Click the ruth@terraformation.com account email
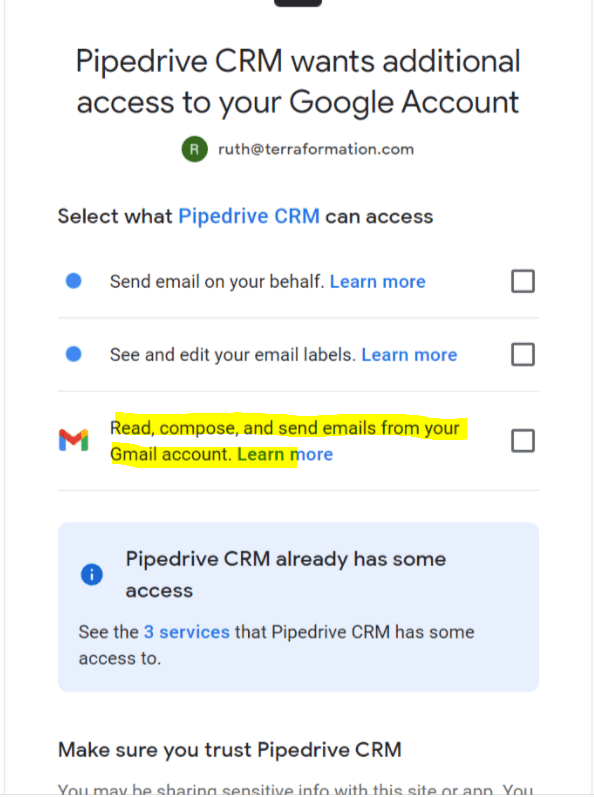 point(316,149)
